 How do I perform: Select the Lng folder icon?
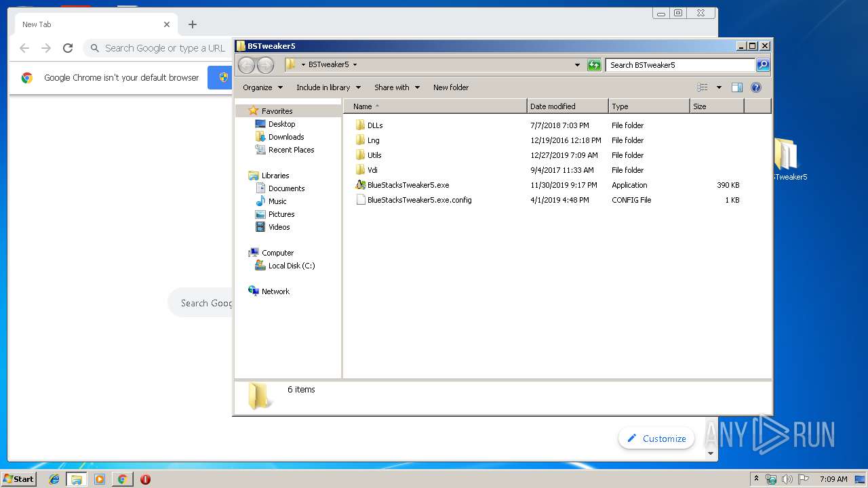click(x=360, y=140)
